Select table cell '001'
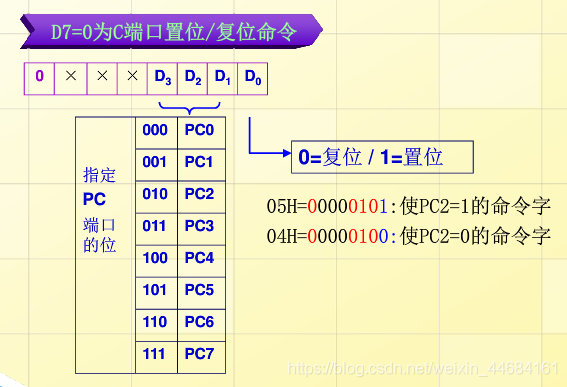The width and height of the screenshot is (567, 387). point(157,165)
